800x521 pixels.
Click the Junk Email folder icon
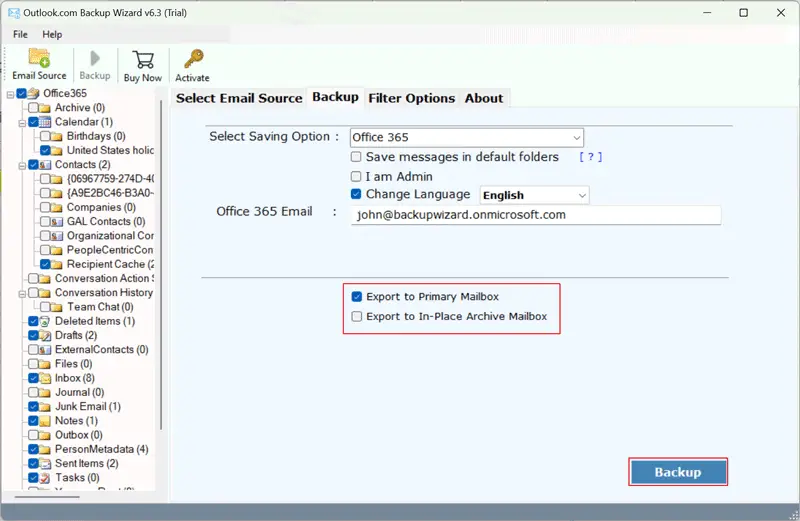[45, 407]
